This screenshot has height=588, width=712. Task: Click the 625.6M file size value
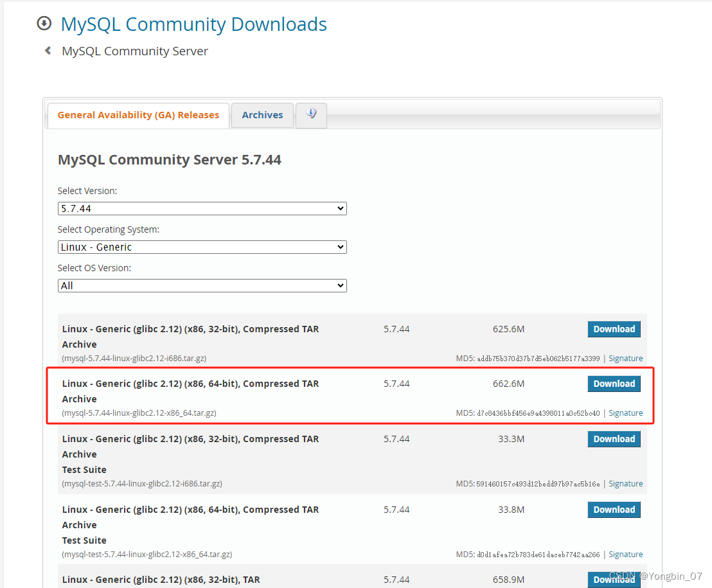click(x=508, y=329)
